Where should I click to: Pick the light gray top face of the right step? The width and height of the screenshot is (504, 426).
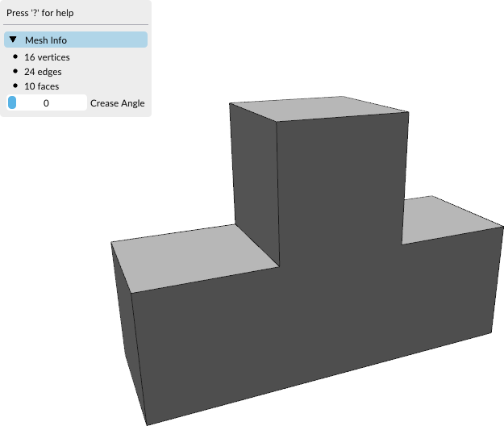pyautogui.click(x=448, y=219)
